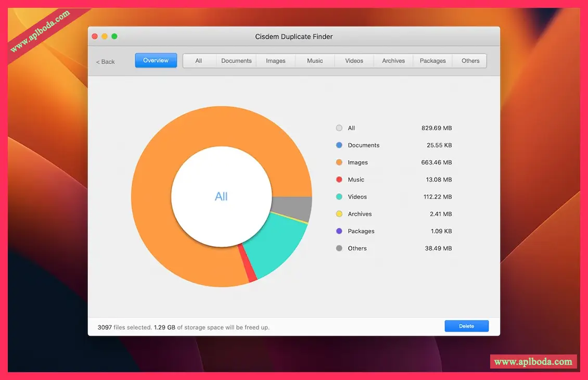Go back using the Back button
Viewport: 588px width, 380px height.
(106, 62)
